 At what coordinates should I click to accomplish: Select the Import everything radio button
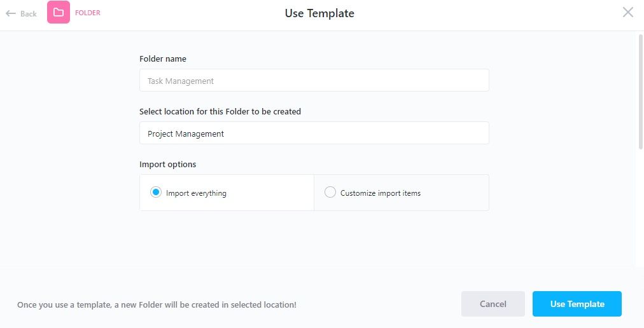pyautogui.click(x=156, y=193)
